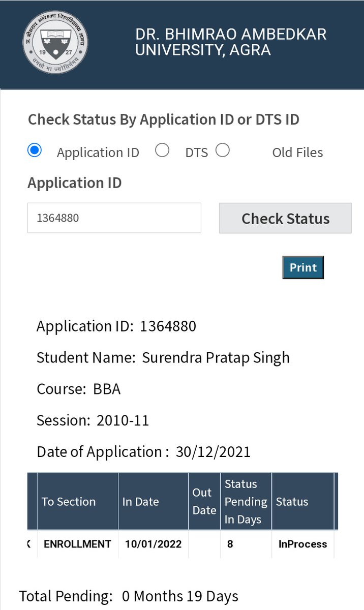Image resolution: width=364 pixels, height=610 pixels.
Task: Click the 10/01/2022 date cell
Action: (154, 544)
